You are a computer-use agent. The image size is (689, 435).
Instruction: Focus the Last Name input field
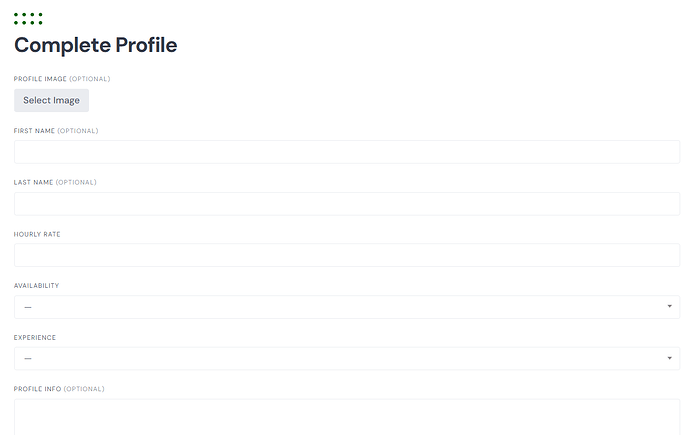(x=347, y=204)
